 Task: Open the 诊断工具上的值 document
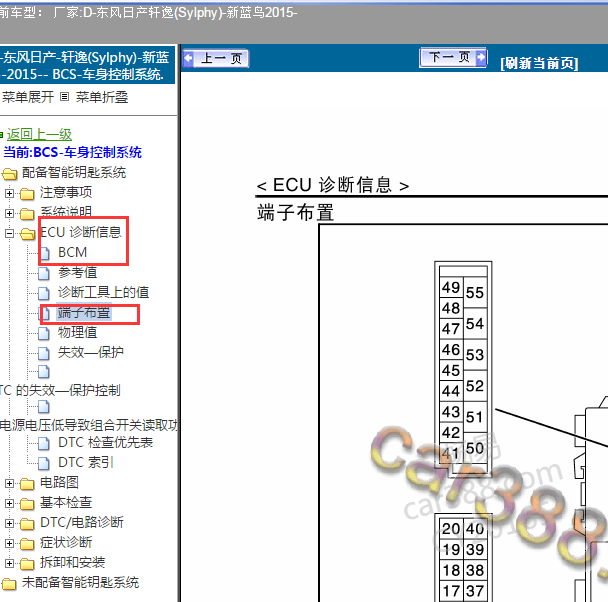(x=103, y=292)
